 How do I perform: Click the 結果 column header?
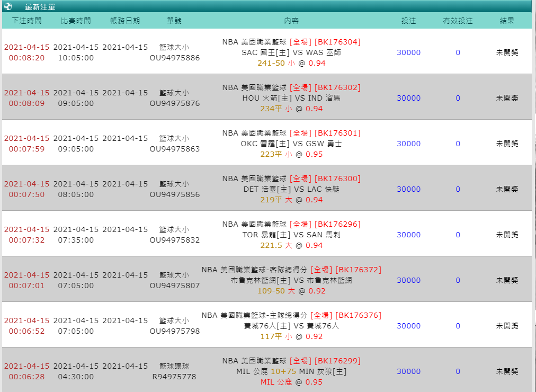click(x=507, y=21)
